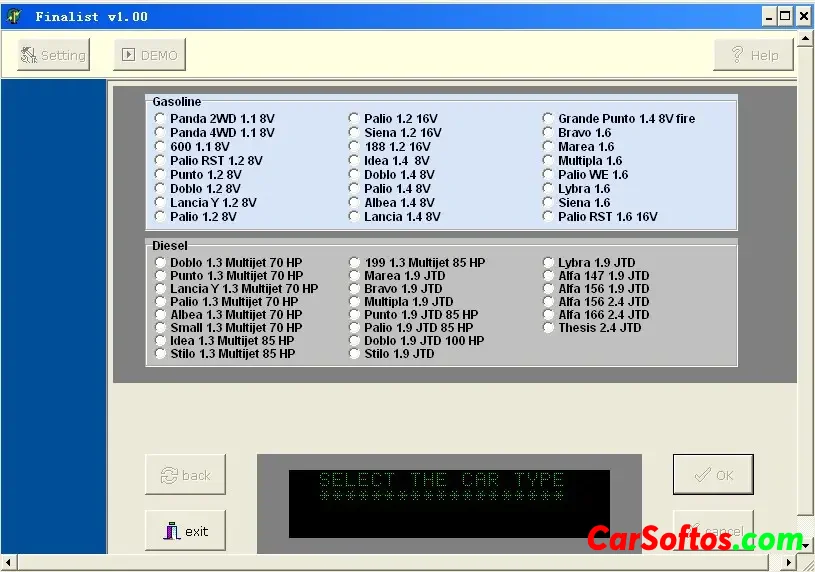
Task: Pick Lancia Y 1.2 8V option
Action: tap(160, 203)
